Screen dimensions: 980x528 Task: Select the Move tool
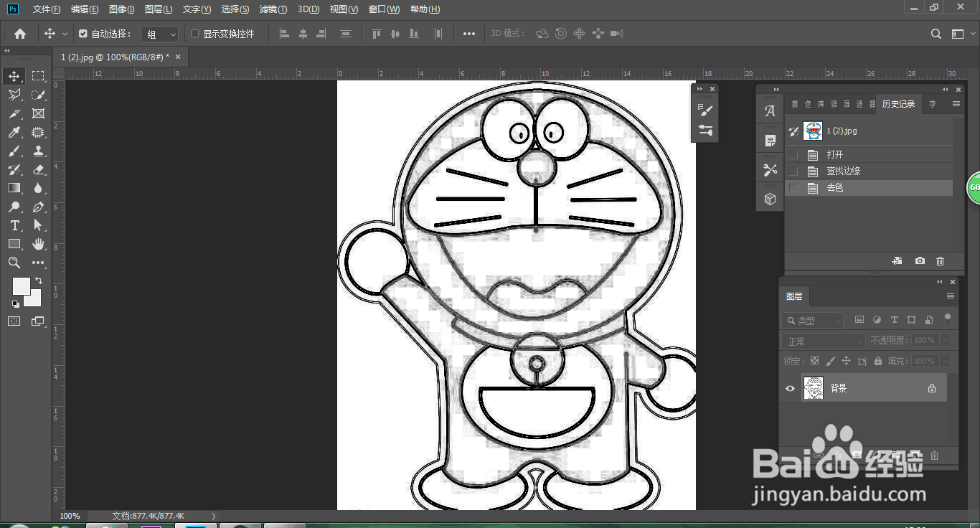point(14,75)
